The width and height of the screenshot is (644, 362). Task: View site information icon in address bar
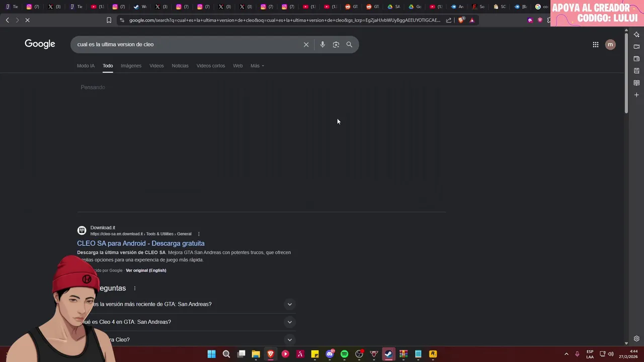122,20
